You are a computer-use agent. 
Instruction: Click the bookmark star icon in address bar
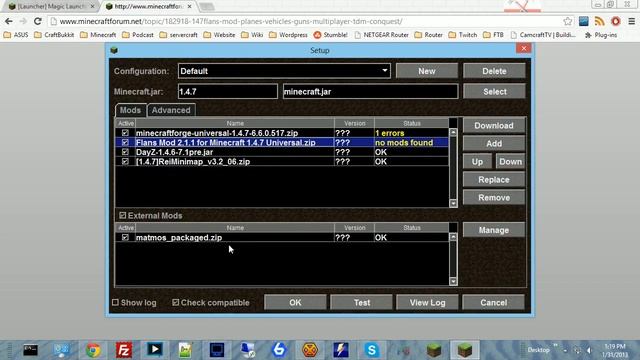point(567,21)
